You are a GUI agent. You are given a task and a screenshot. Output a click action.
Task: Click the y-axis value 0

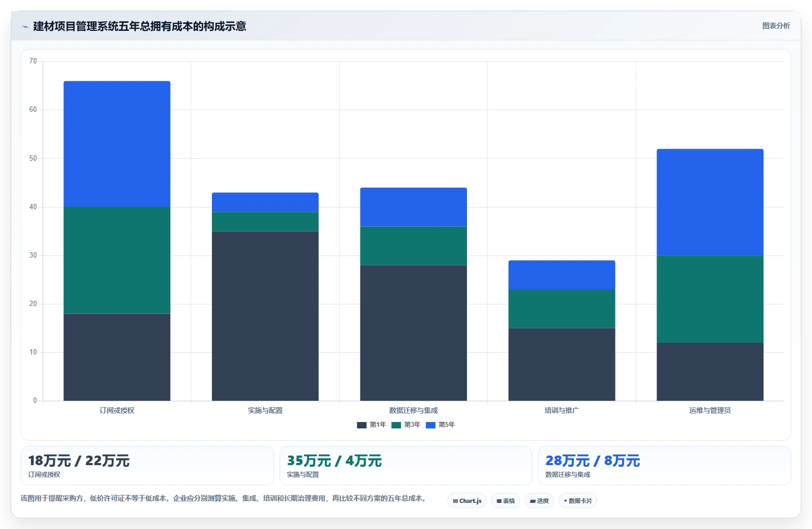click(x=35, y=401)
